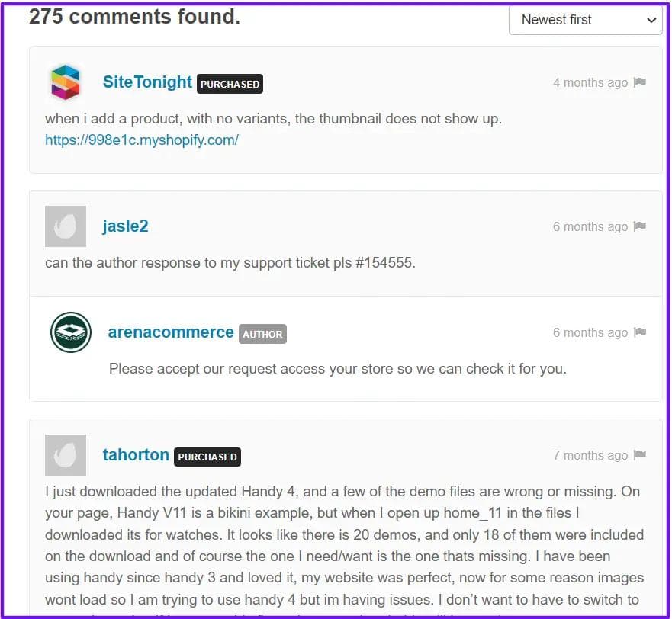
Task: Open the arenacommerce username link
Action: coord(171,332)
